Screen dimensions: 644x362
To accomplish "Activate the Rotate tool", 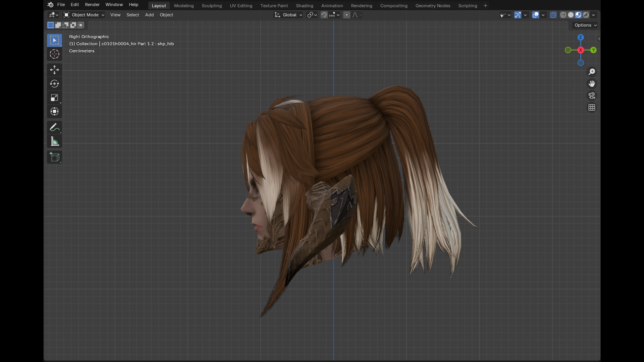I will [x=54, y=84].
